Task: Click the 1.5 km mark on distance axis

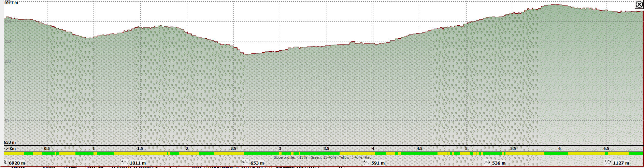Action: [140, 148]
